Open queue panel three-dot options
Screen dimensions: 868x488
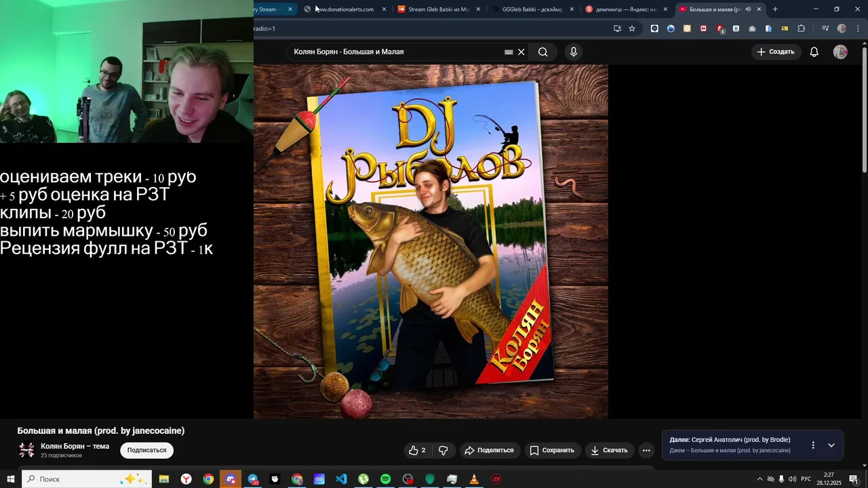tap(813, 445)
